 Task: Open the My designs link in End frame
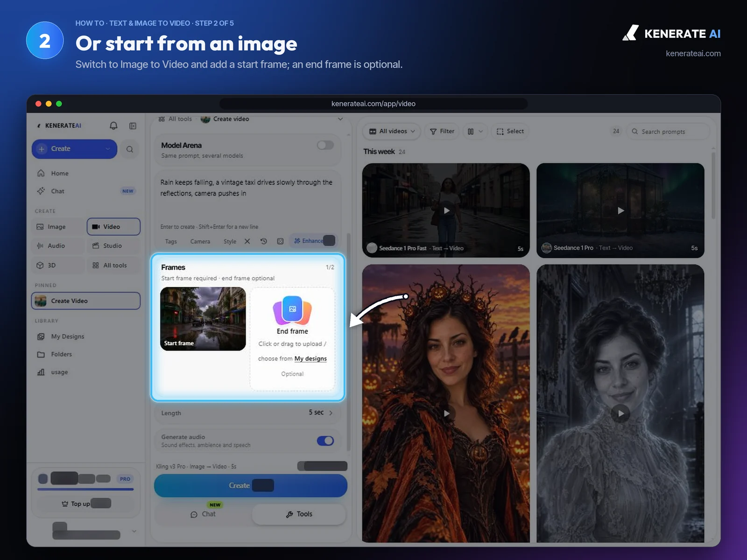(x=310, y=359)
